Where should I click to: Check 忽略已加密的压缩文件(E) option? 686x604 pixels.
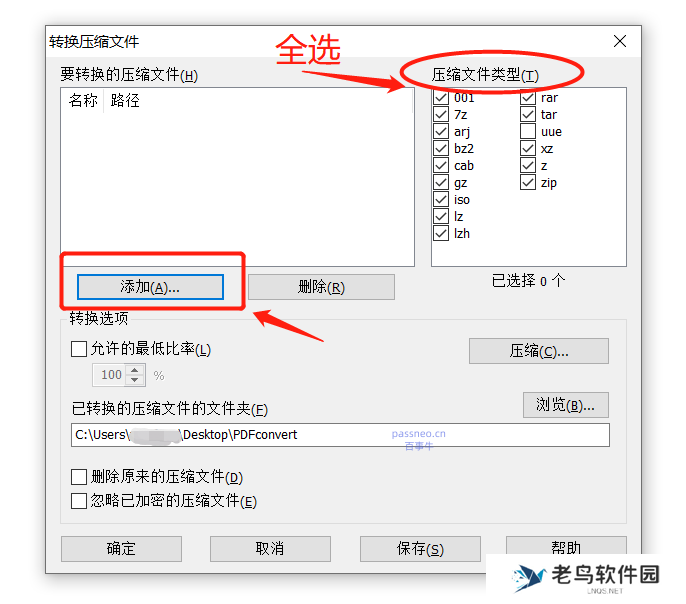point(79,501)
